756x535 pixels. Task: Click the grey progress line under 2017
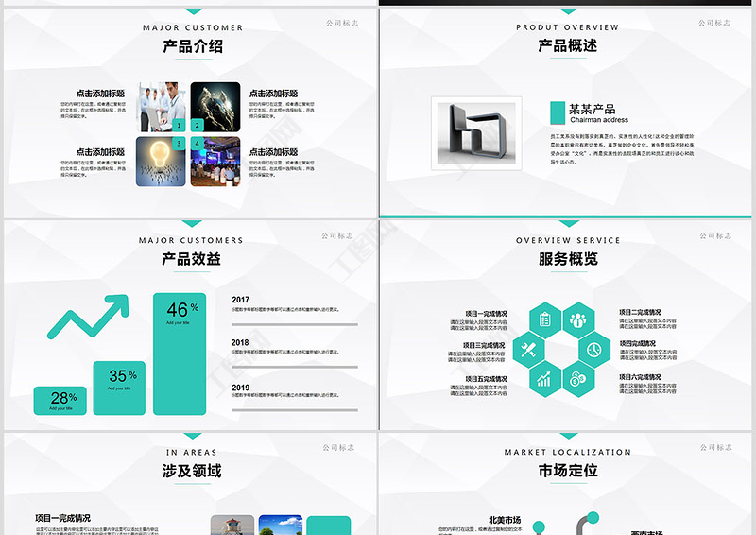coord(294,324)
